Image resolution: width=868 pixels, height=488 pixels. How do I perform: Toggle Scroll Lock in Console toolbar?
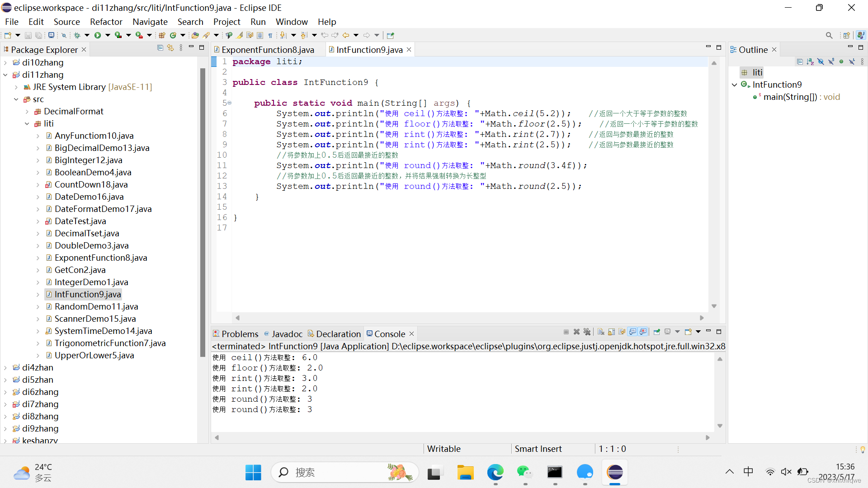coord(611,332)
